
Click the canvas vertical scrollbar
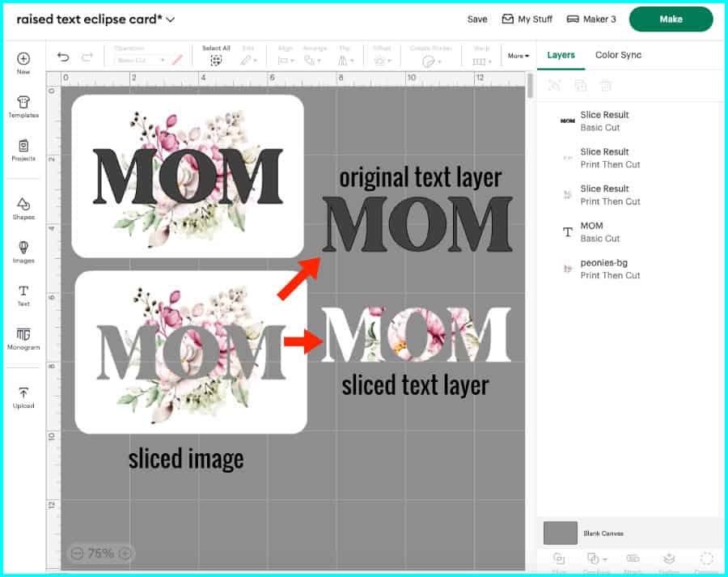(x=530, y=86)
